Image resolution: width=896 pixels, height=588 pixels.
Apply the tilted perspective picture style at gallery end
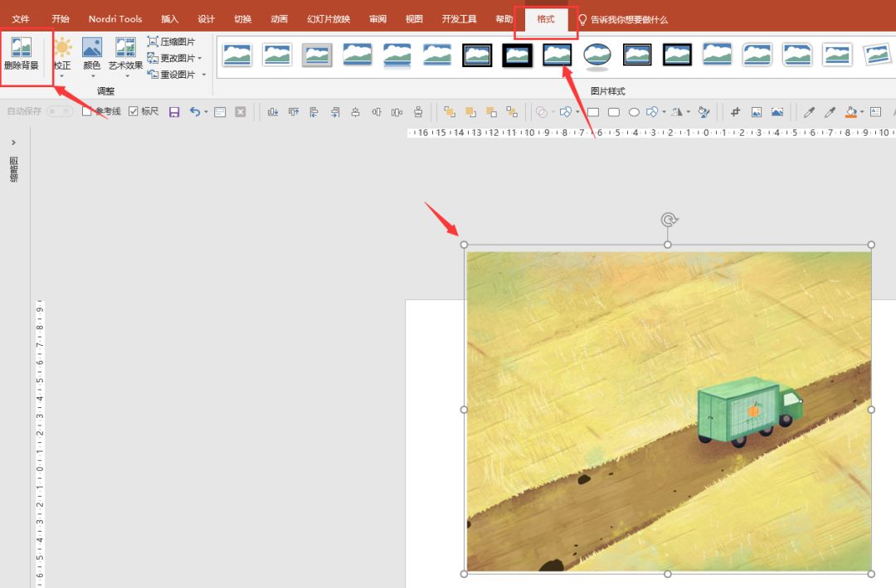tap(877, 56)
